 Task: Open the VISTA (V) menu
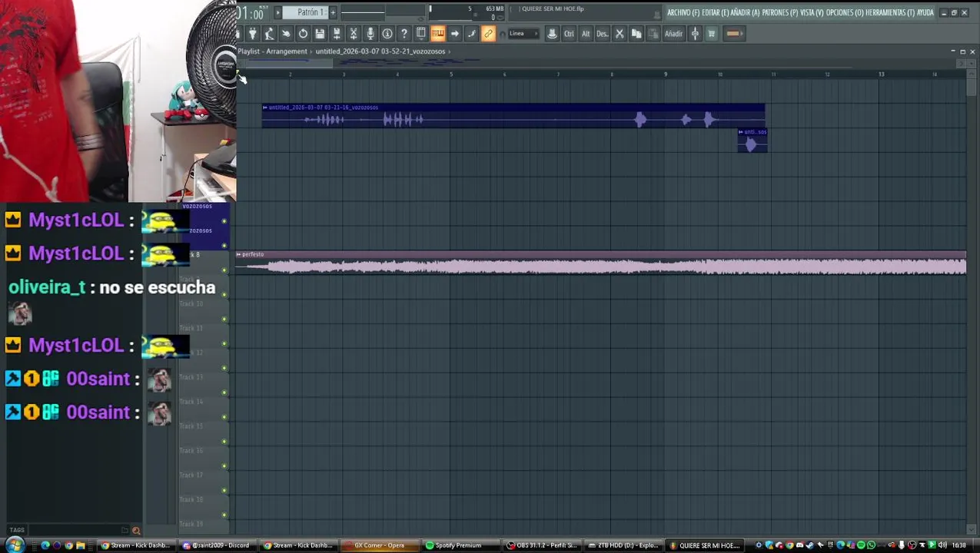pos(812,12)
